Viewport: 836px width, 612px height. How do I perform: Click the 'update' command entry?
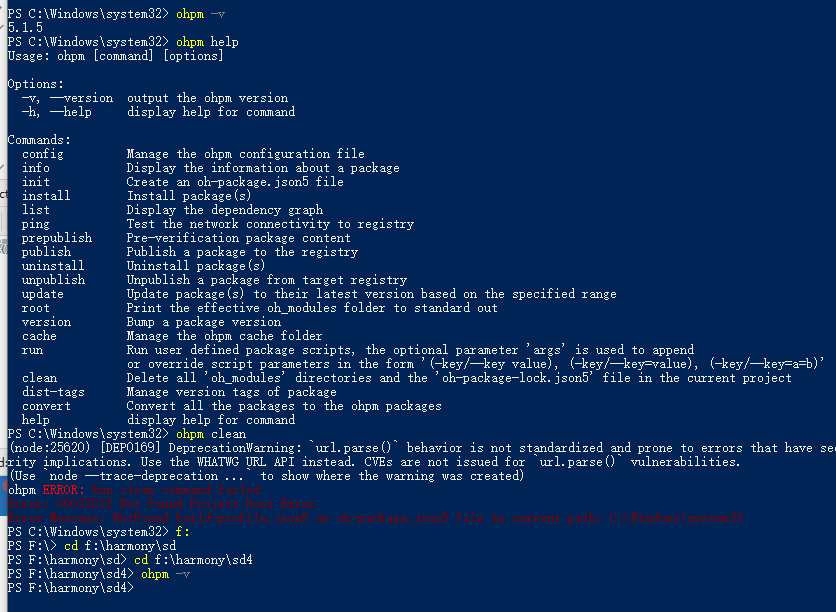43,294
